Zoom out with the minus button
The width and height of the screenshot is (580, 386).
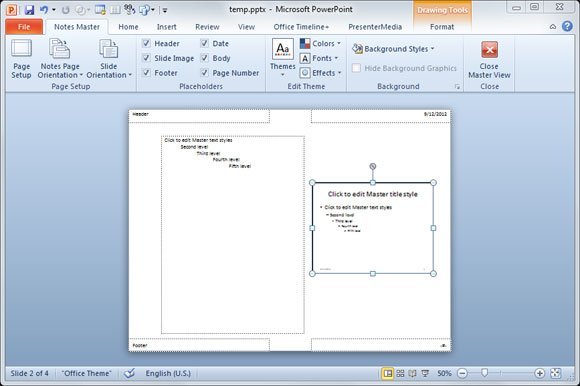pos(462,373)
